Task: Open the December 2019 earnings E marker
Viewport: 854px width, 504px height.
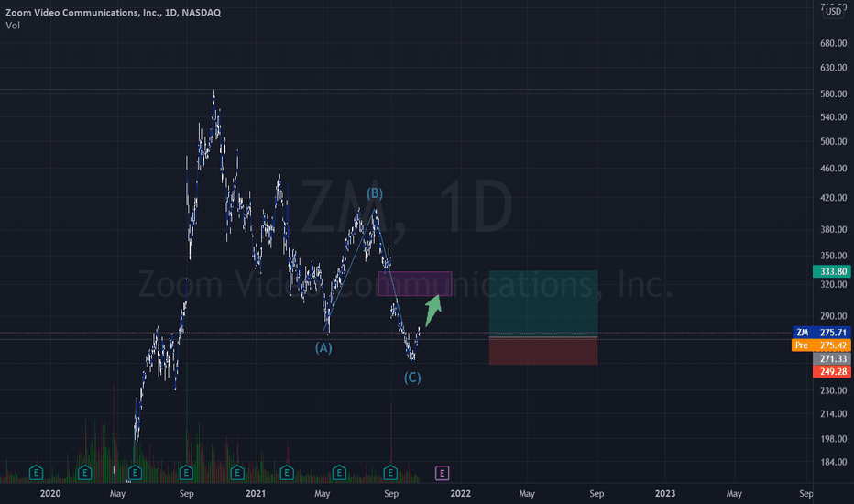Action: coord(36,473)
